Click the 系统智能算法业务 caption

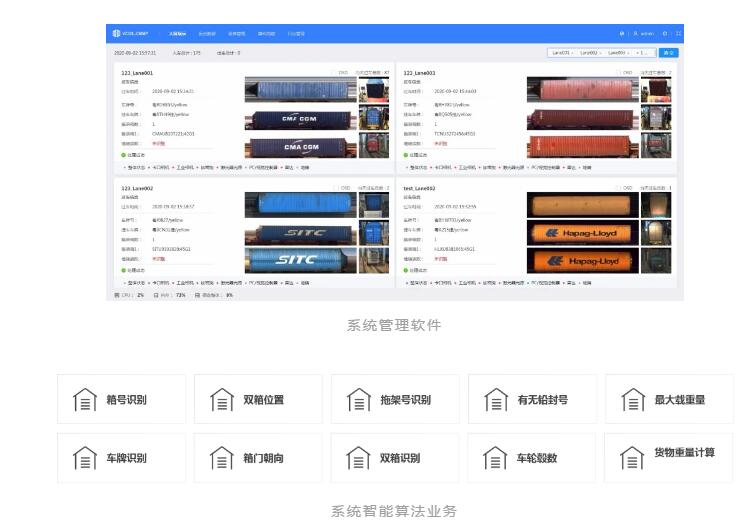(x=394, y=511)
